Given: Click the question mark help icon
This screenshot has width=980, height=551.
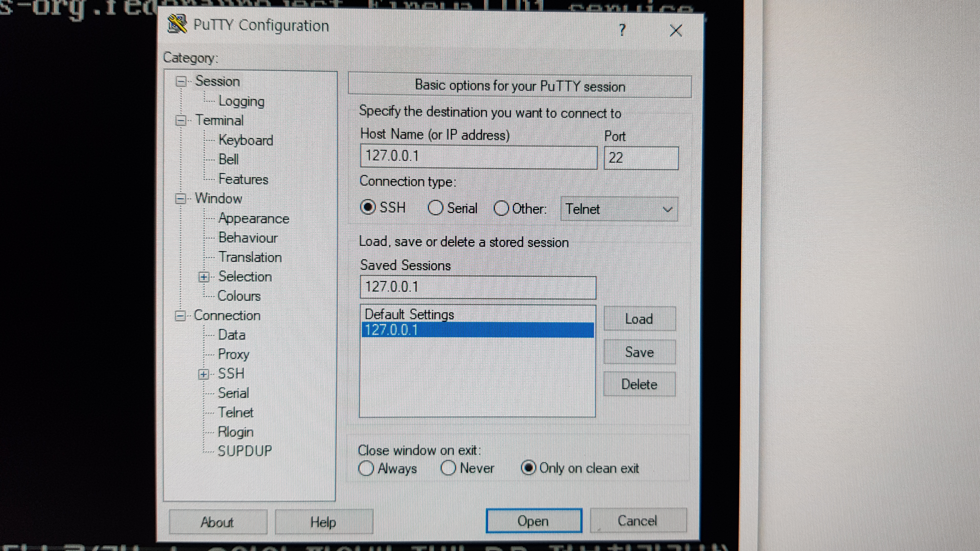Looking at the screenshot, I should [x=622, y=30].
